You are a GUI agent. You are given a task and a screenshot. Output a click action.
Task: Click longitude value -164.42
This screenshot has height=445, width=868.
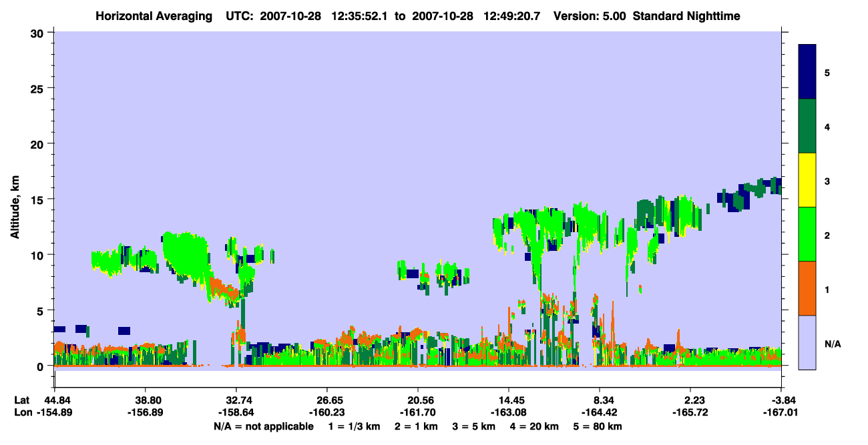click(600, 413)
